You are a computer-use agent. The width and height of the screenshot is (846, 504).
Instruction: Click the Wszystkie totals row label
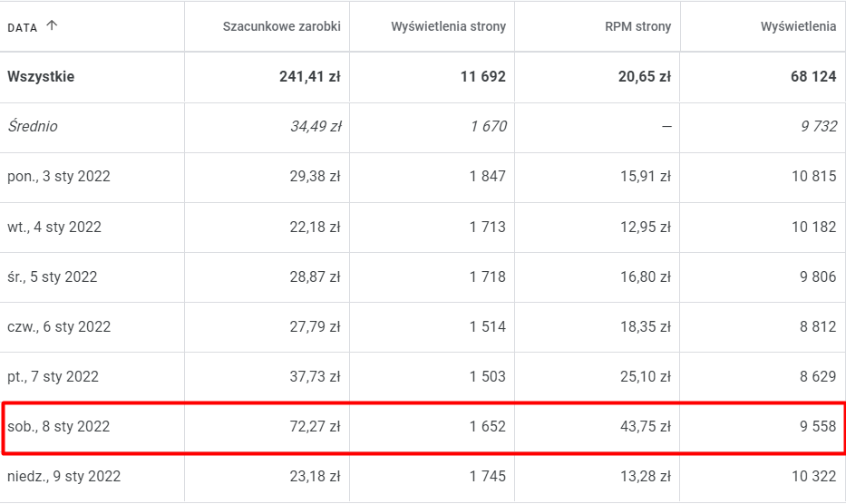tap(41, 77)
